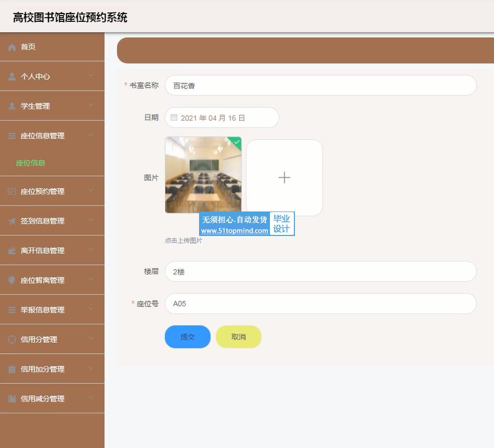This screenshot has width=494, height=448.
Task: Open the 座位预约管理 menu
Action: [x=52, y=191]
